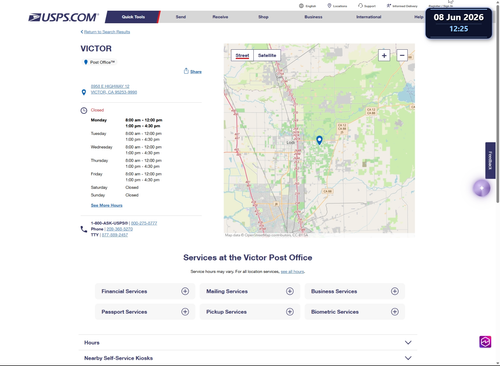Click the Share icon
The height and width of the screenshot is (366, 500).
186,71
